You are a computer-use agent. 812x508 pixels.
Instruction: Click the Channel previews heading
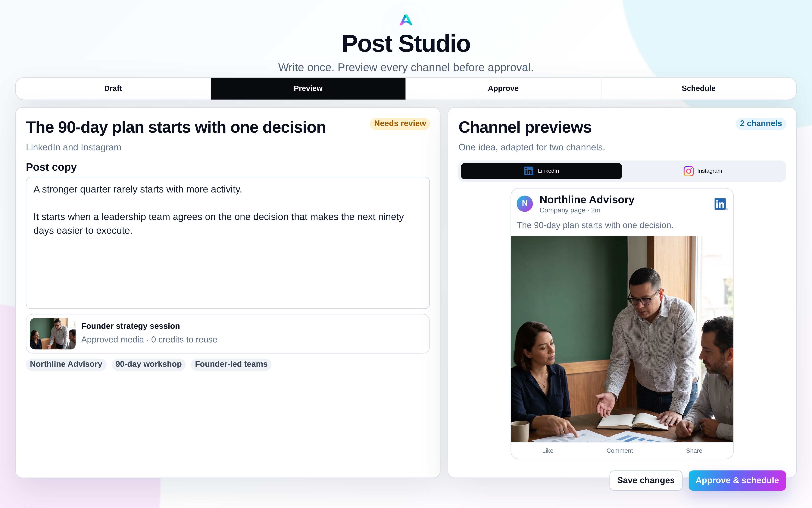click(x=525, y=127)
